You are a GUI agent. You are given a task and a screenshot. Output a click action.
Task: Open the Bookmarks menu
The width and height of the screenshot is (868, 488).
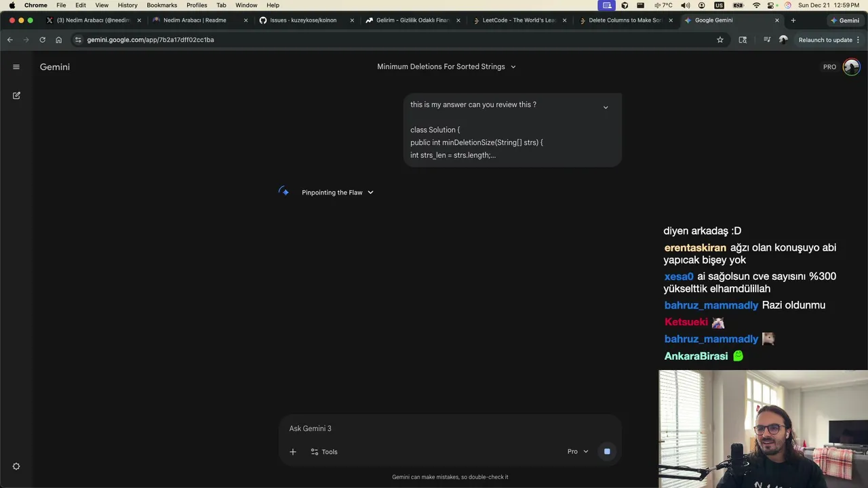pyautogui.click(x=162, y=5)
